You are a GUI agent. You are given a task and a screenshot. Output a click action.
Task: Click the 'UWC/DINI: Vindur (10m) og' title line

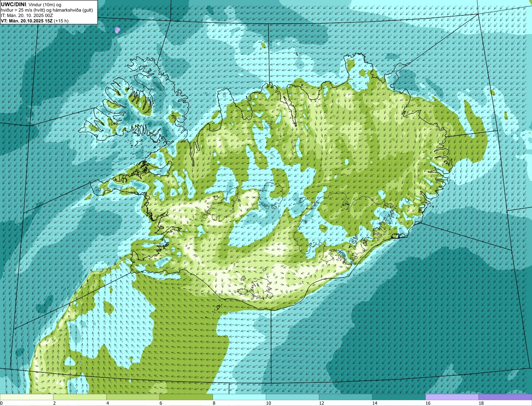[x=31, y=4]
